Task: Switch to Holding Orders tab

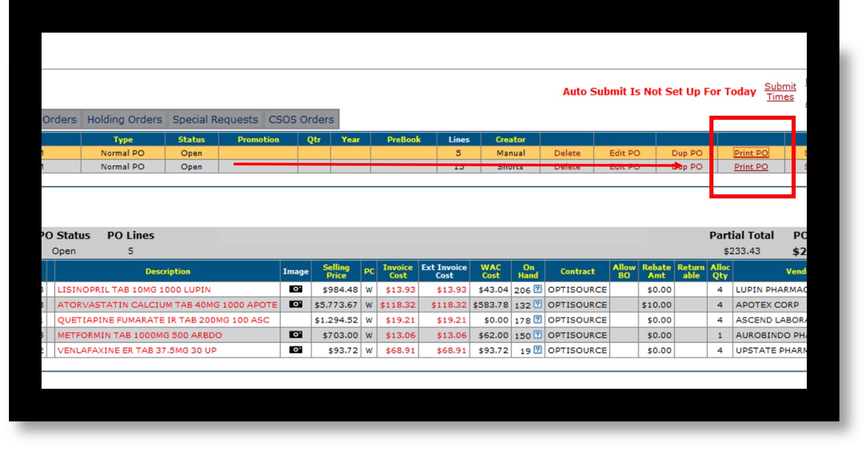Action: (x=124, y=119)
